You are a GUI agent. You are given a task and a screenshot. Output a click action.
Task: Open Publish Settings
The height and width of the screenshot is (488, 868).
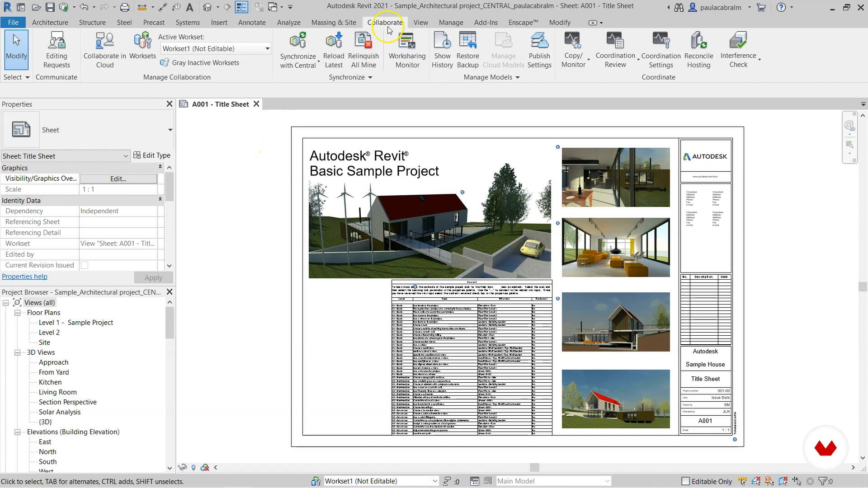click(x=539, y=50)
